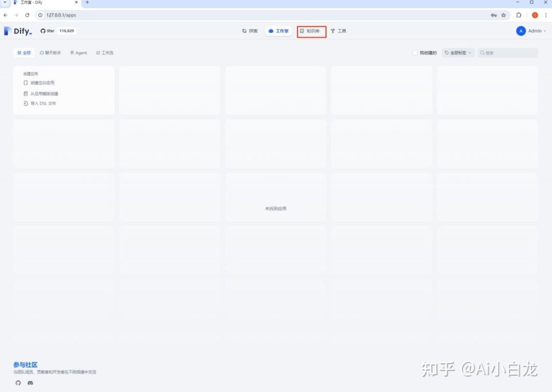Click the bookmark star in address bar

coord(503,15)
